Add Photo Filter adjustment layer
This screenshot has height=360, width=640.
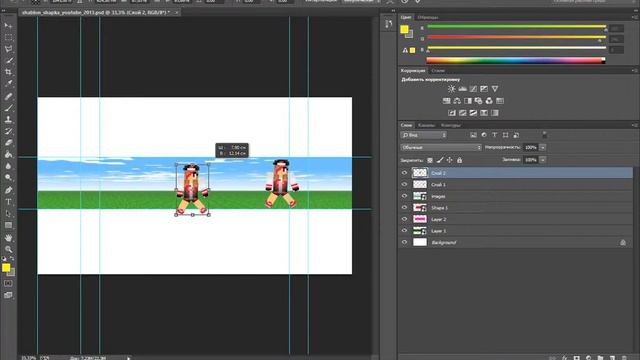pyautogui.click(x=478, y=101)
